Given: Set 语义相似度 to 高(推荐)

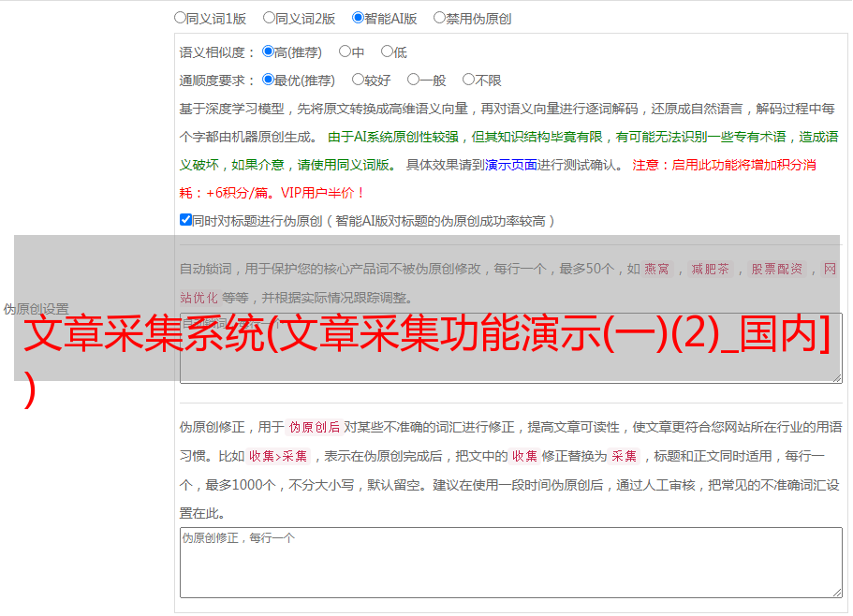Looking at the screenshot, I should 268,51.
